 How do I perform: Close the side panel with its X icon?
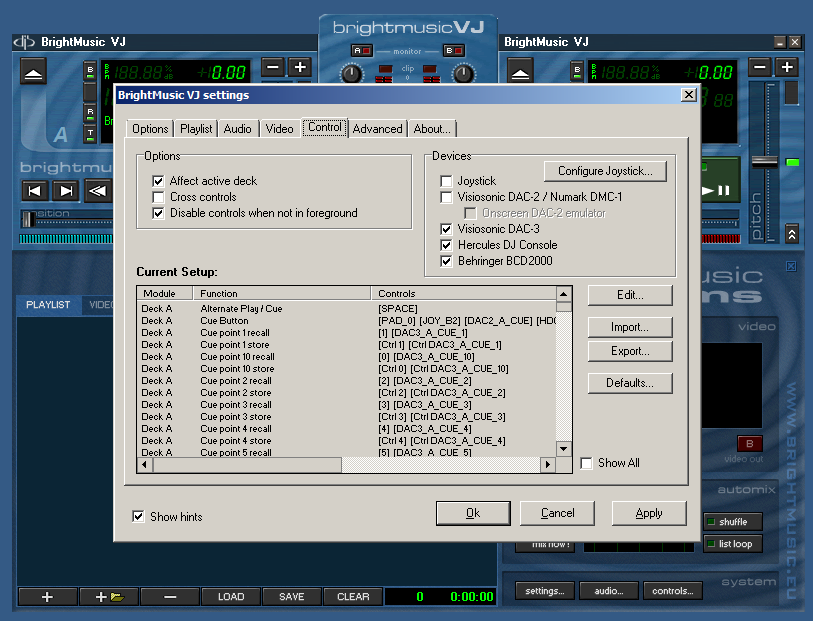coord(791,266)
